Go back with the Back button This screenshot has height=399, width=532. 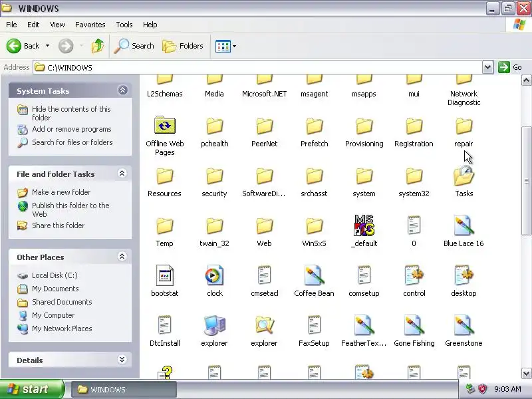[23, 46]
